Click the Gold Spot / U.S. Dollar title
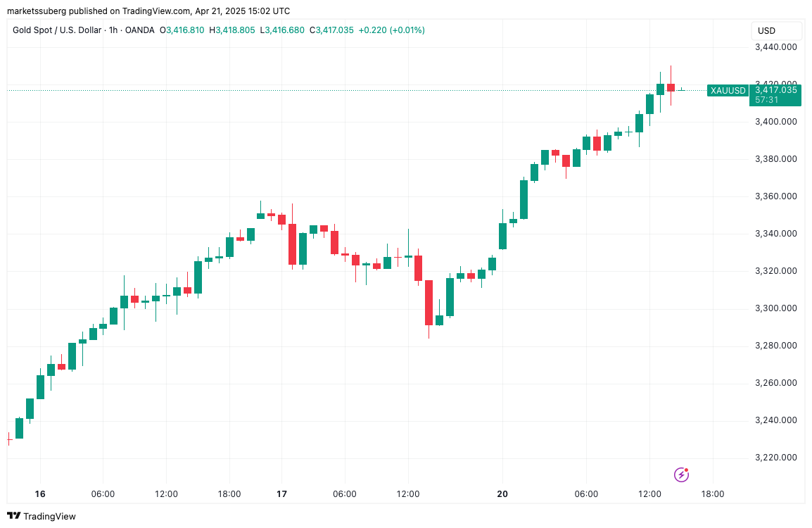The width and height of the screenshot is (812, 528). tap(56, 30)
